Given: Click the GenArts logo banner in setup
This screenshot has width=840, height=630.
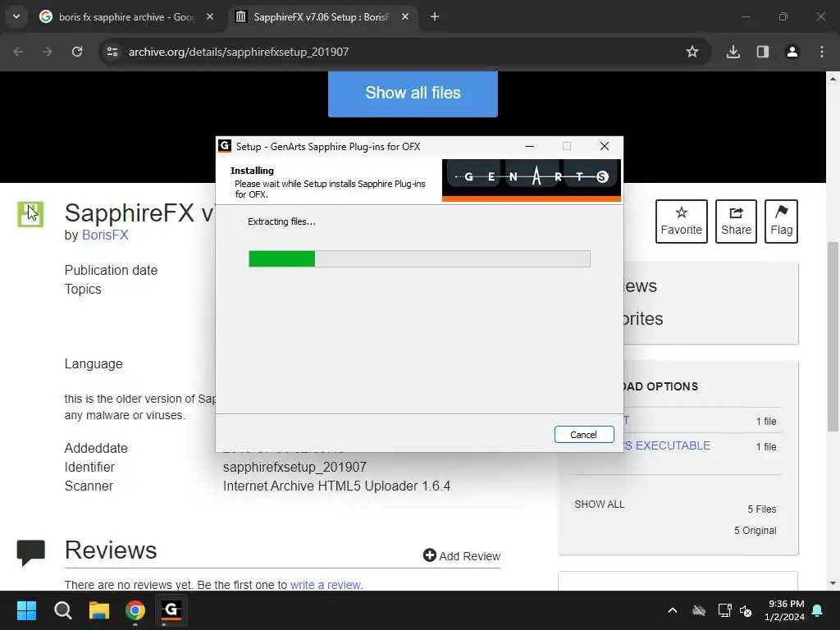Looking at the screenshot, I should point(532,180).
